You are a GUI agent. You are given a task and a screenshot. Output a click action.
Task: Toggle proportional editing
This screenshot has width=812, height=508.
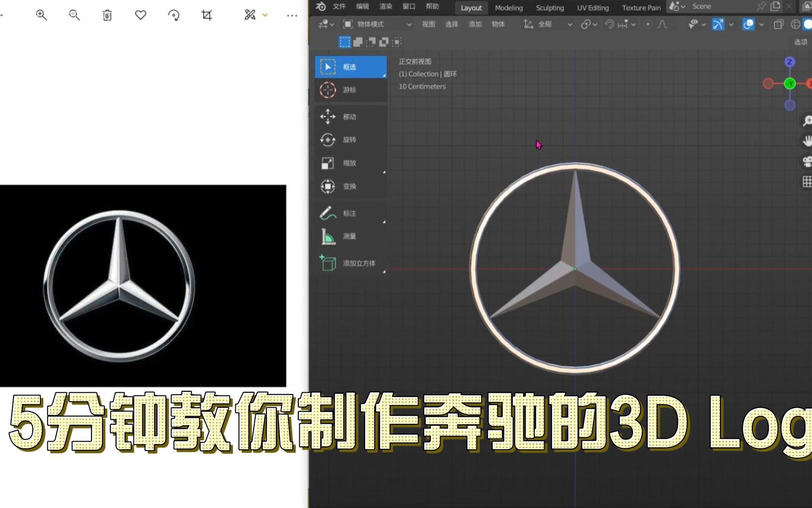coord(648,24)
